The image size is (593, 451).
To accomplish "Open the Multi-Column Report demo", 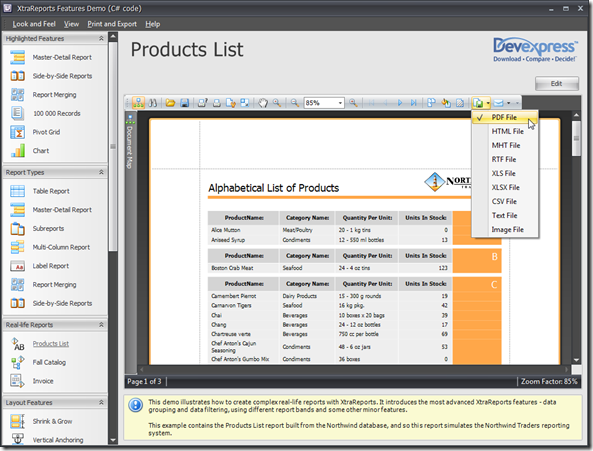I will click(50, 247).
